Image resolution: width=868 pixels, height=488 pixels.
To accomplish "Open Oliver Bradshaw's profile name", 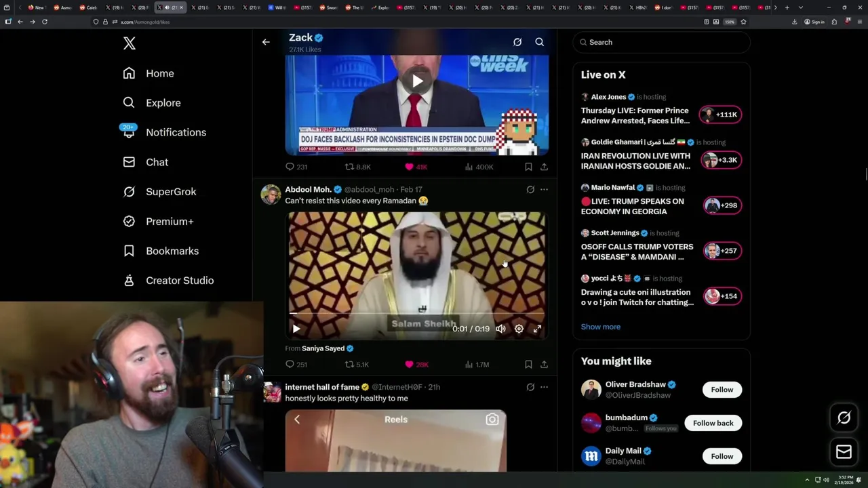I will (x=635, y=384).
